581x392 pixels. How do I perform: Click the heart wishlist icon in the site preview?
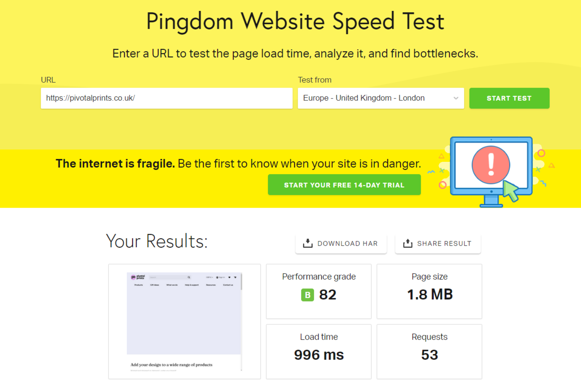229,277
